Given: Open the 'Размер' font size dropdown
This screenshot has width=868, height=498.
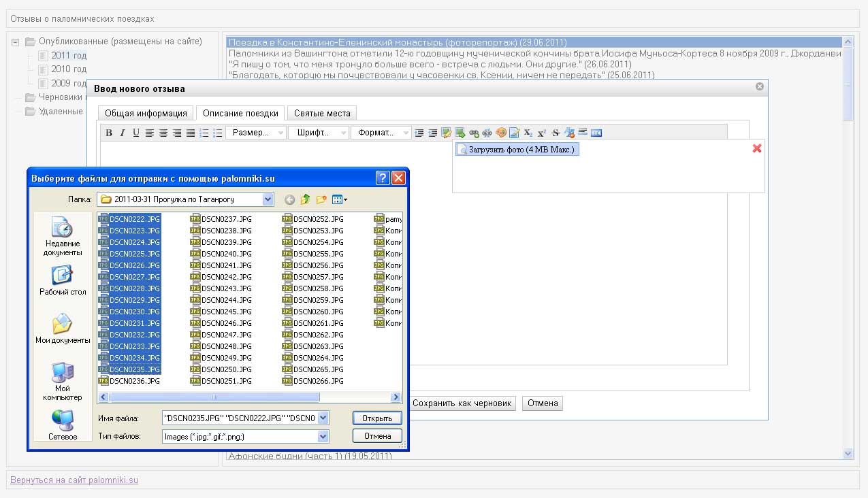Looking at the screenshot, I should (255, 133).
